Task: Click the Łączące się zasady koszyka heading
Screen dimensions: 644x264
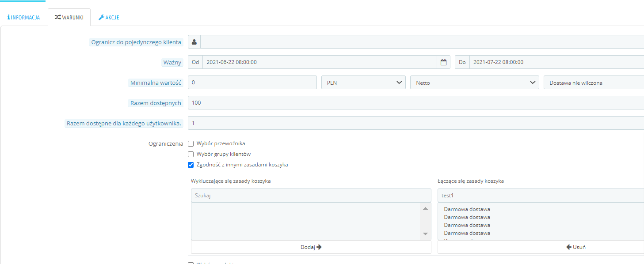Action: click(x=471, y=181)
